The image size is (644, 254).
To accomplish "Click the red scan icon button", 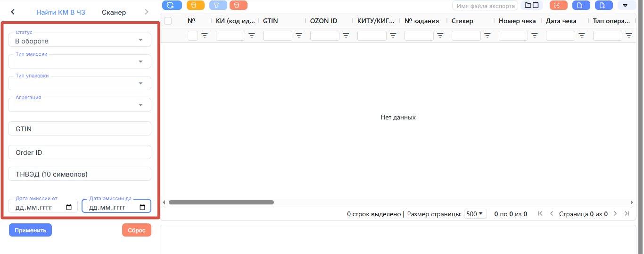I will [559, 5].
